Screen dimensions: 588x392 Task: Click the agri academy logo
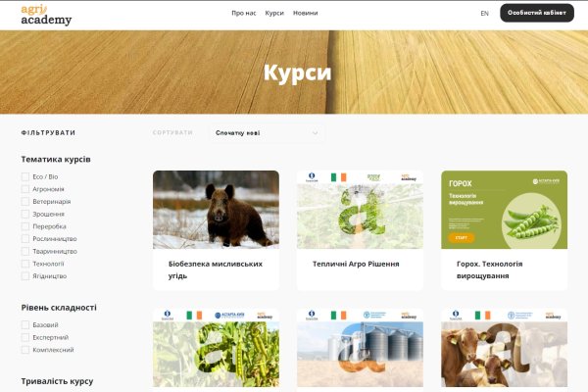46,15
